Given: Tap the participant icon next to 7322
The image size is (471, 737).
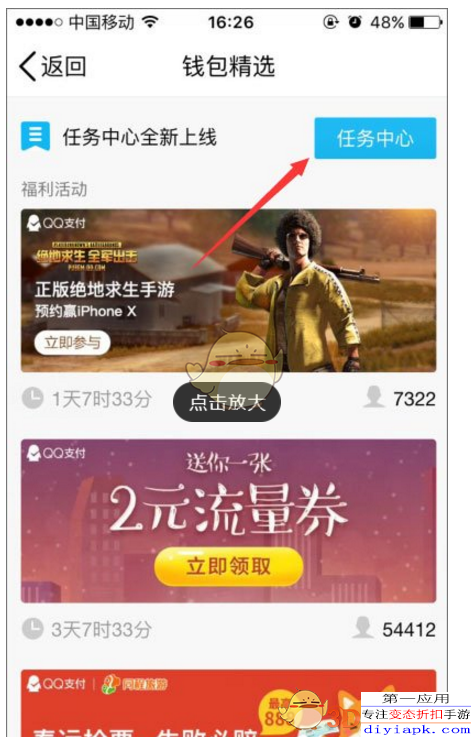Looking at the screenshot, I should pyautogui.click(x=375, y=398).
